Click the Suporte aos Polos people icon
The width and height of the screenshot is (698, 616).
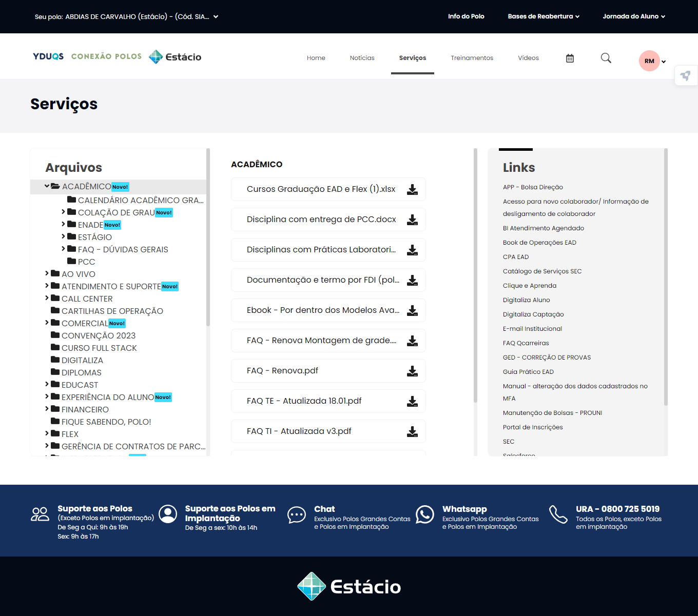[40, 514]
